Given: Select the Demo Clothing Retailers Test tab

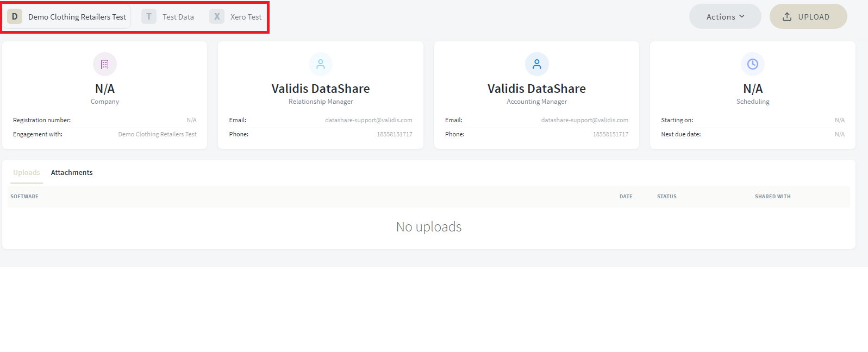Looking at the screenshot, I should point(68,17).
